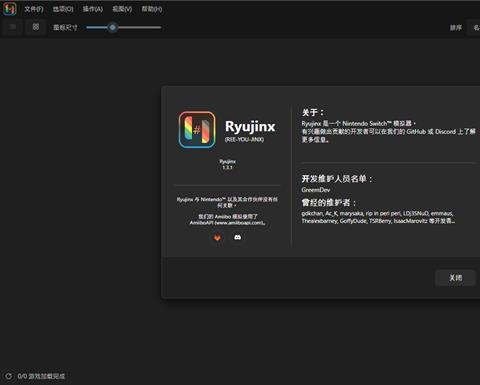Click the icon size slider handle

point(113,28)
